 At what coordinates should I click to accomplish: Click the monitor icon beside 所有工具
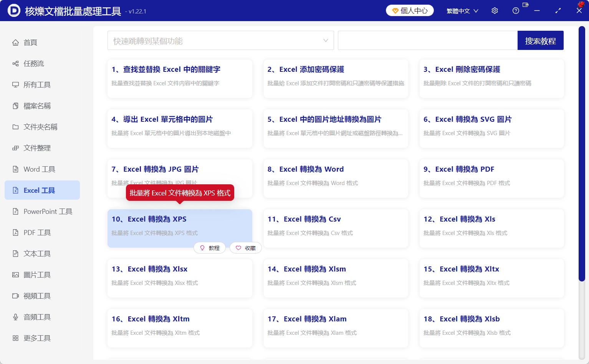coord(15,85)
